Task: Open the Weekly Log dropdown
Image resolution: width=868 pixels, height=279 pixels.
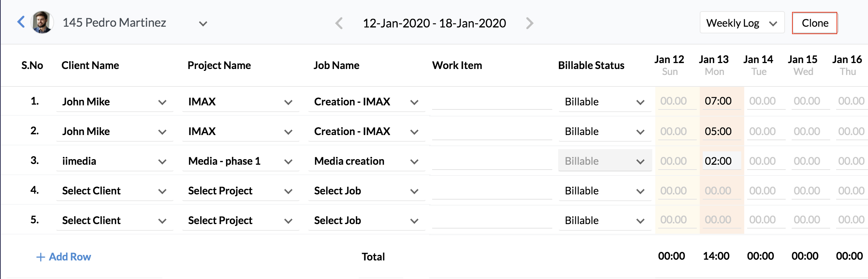Action: [742, 23]
